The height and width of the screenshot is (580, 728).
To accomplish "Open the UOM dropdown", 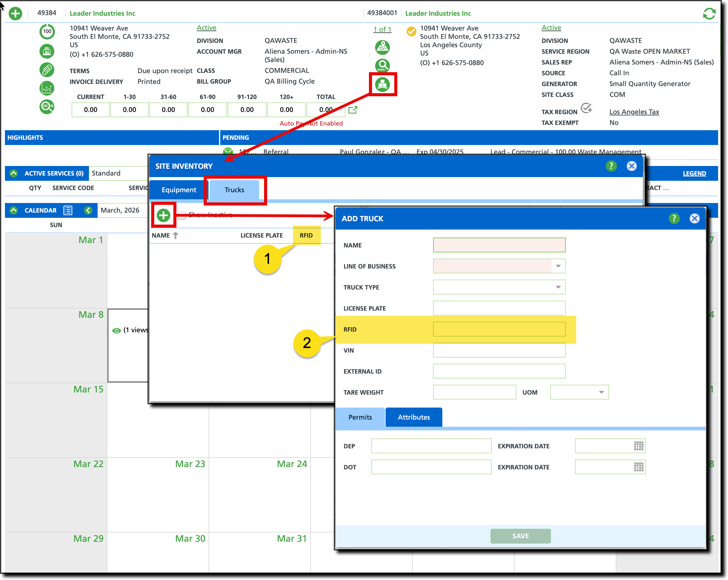I will (x=601, y=392).
